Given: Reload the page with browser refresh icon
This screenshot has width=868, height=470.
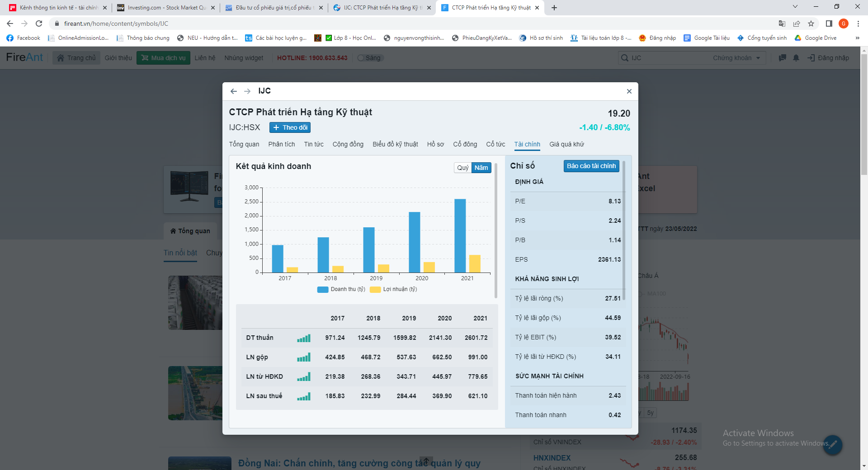Looking at the screenshot, I should (39, 23).
